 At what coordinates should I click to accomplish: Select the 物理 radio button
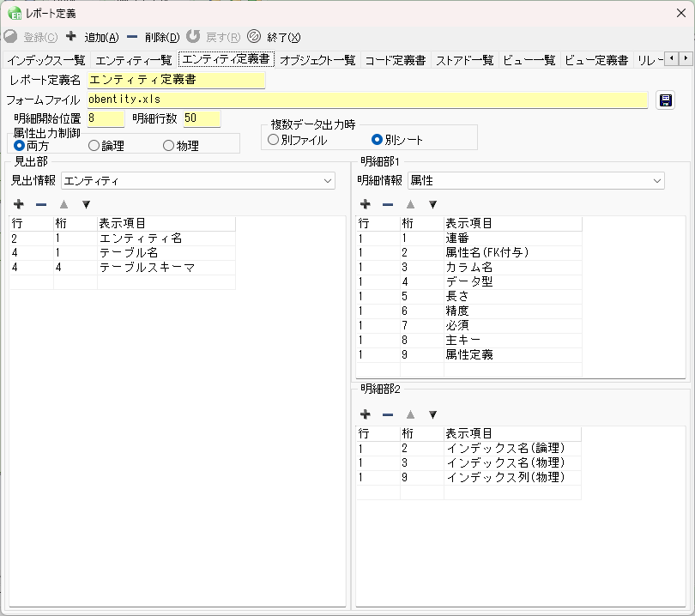click(168, 145)
